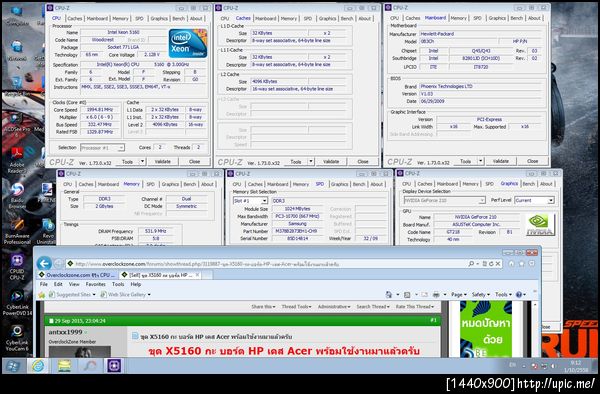600x394 pixels.
Task: Click Validate button in Mainboard window
Action: tap(501, 161)
